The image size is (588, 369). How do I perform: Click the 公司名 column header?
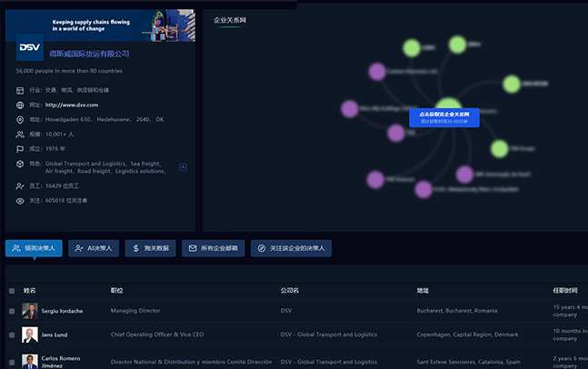click(x=290, y=291)
